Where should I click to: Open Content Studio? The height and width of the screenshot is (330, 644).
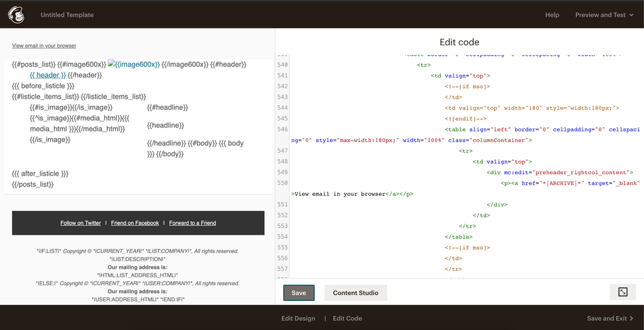point(356,293)
